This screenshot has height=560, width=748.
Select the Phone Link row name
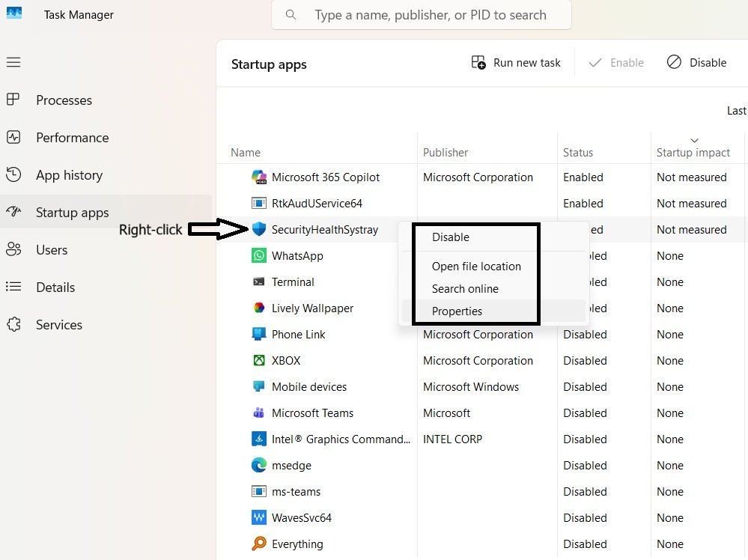[298, 335]
